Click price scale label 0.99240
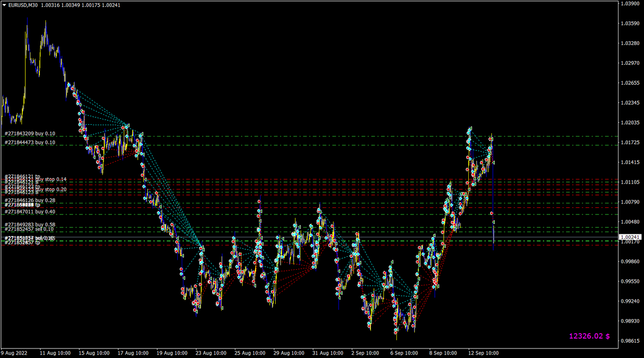This screenshot has width=644, height=358. click(x=629, y=301)
